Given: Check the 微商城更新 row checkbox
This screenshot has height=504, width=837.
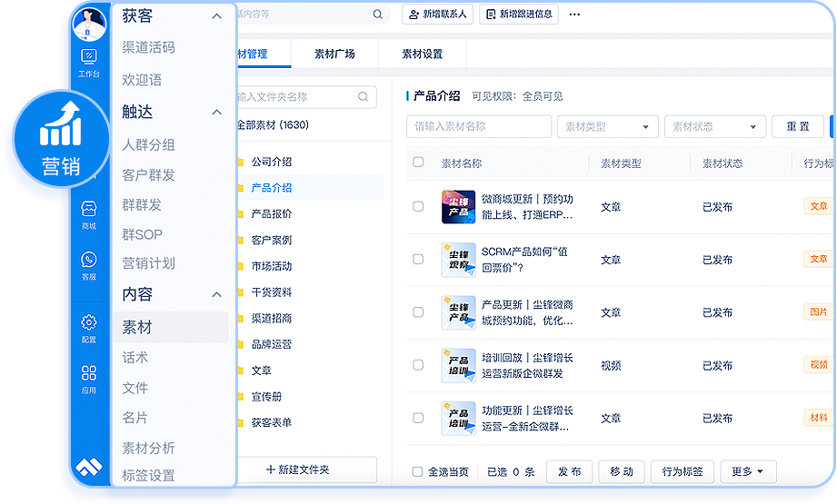Looking at the screenshot, I should [418, 206].
